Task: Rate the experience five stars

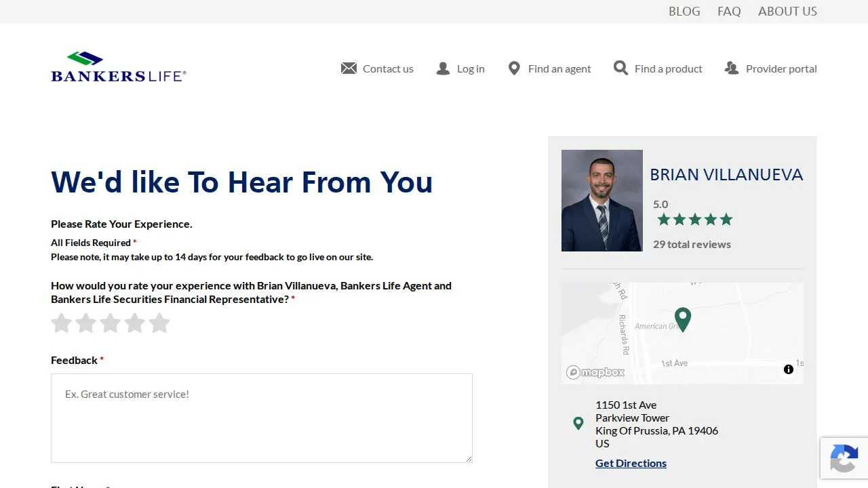Action: point(159,323)
